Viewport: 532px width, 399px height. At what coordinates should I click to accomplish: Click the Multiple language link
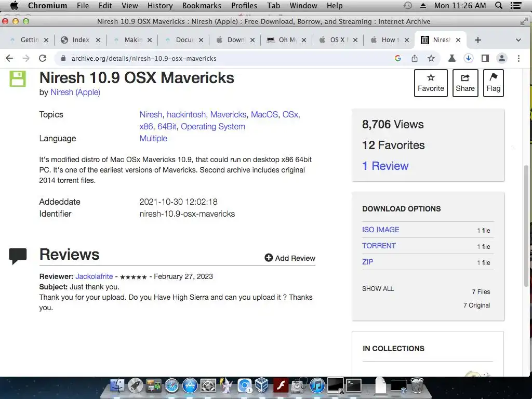pos(153,138)
